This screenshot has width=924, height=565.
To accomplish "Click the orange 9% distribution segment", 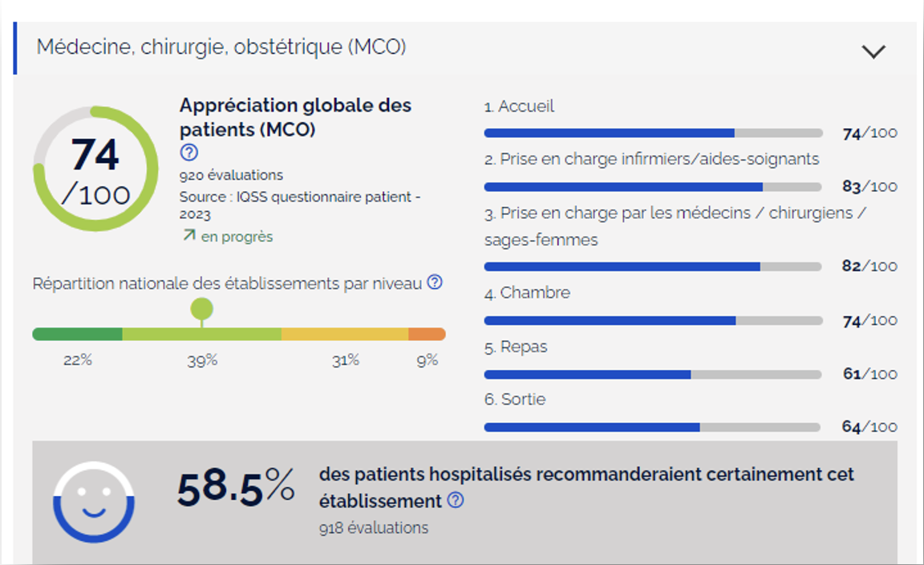I will (x=427, y=334).
